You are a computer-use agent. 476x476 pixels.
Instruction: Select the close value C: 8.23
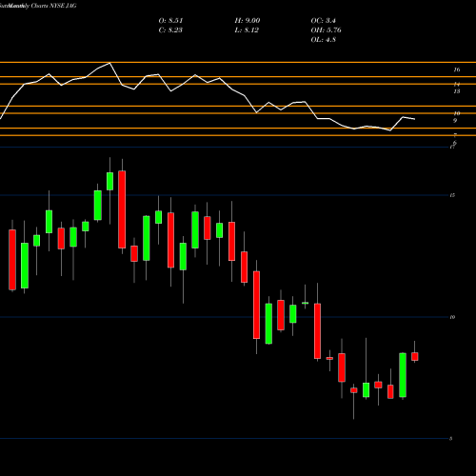pyautogui.click(x=170, y=30)
